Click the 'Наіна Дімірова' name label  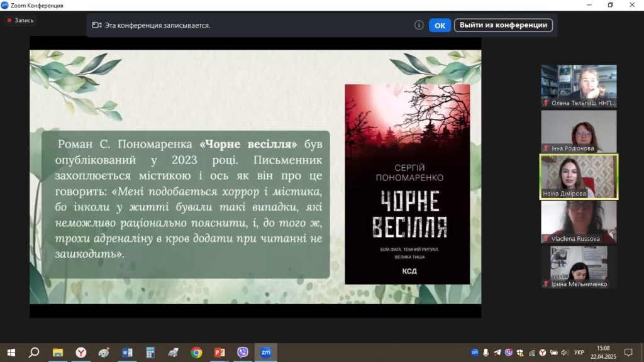564,194
